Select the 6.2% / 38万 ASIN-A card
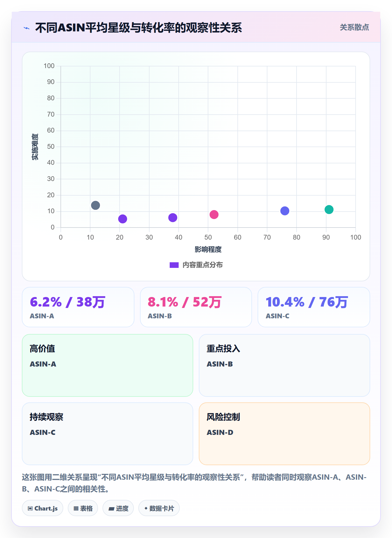The height and width of the screenshot is (538, 392). (x=78, y=307)
